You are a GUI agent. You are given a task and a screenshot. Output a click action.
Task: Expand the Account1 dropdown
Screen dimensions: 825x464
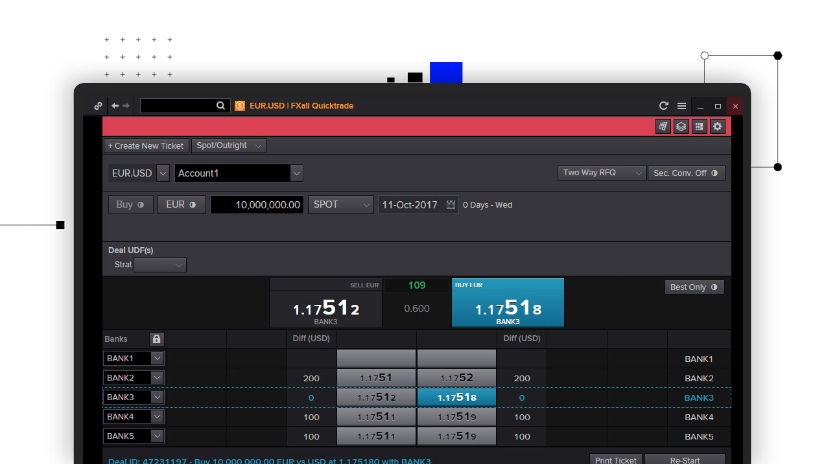coord(296,173)
